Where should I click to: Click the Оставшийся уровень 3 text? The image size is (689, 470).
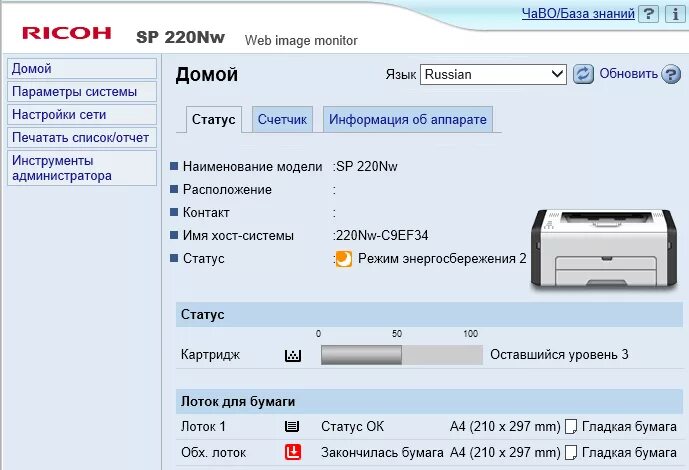559,355
